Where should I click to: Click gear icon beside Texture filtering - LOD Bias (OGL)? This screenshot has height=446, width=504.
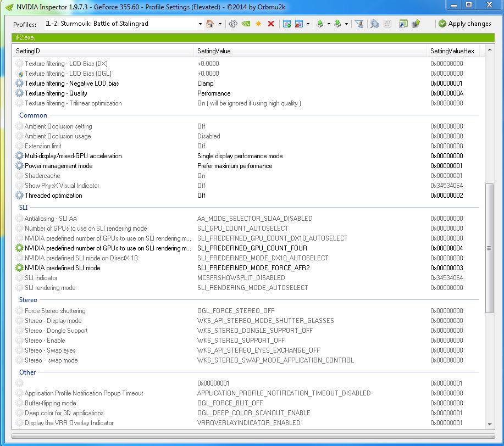coord(19,73)
